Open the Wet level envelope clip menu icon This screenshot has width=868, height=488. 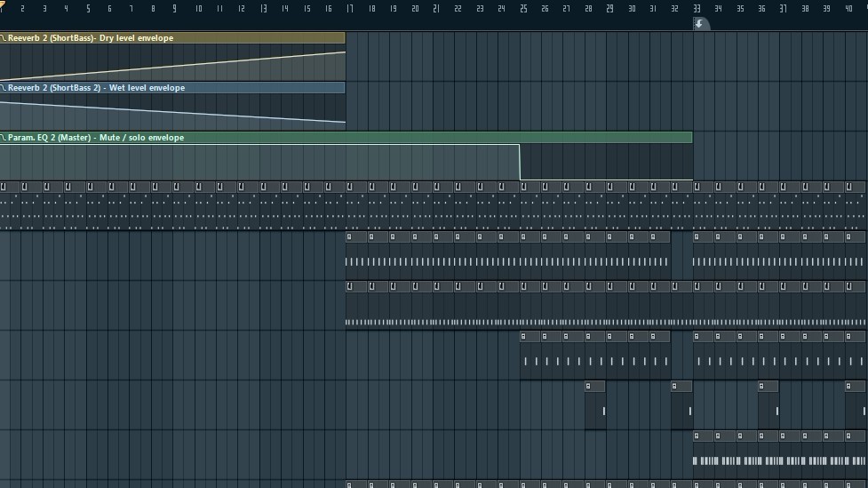point(4,88)
